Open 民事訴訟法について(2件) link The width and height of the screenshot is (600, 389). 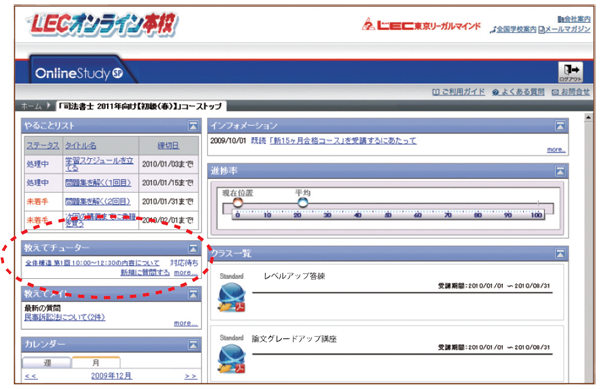64,317
